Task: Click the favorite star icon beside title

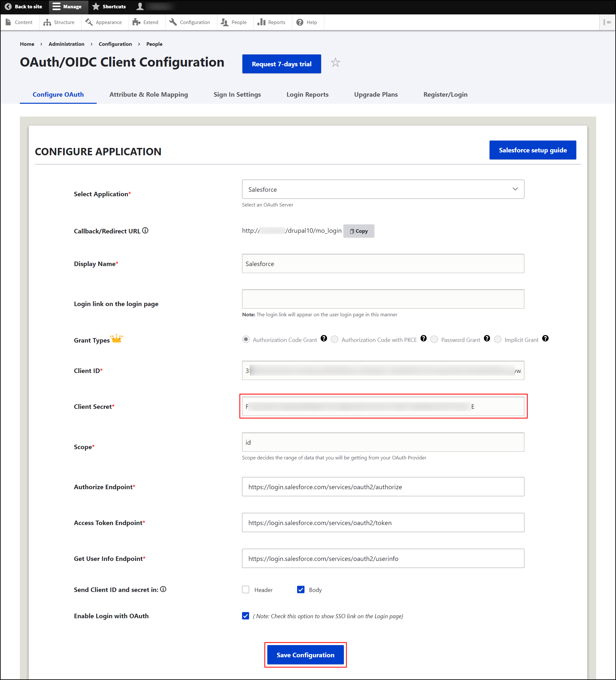Action: pyautogui.click(x=335, y=63)
